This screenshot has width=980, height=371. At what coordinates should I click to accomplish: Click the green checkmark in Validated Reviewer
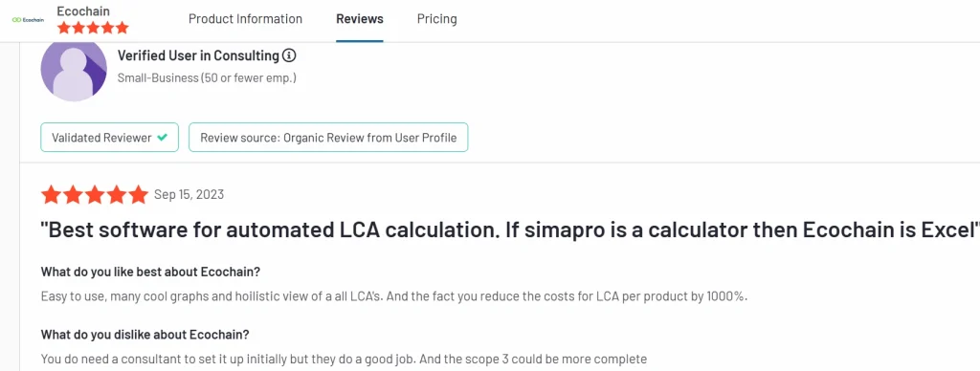(x=162, y=138)
